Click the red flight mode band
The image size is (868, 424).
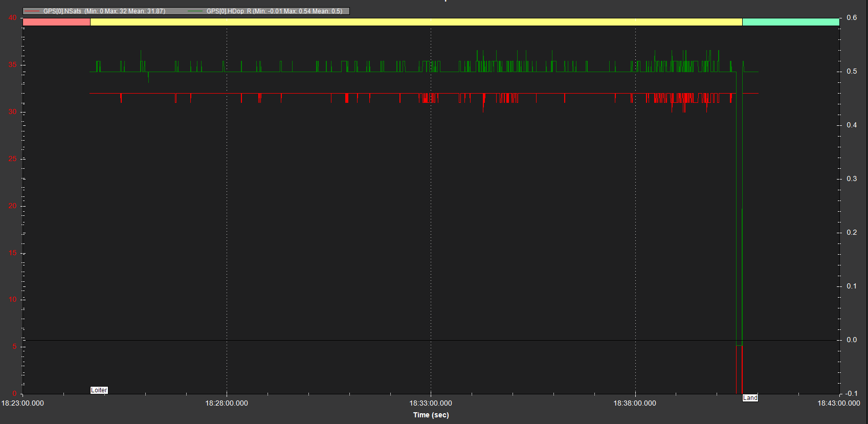click(x=57, y=22)
